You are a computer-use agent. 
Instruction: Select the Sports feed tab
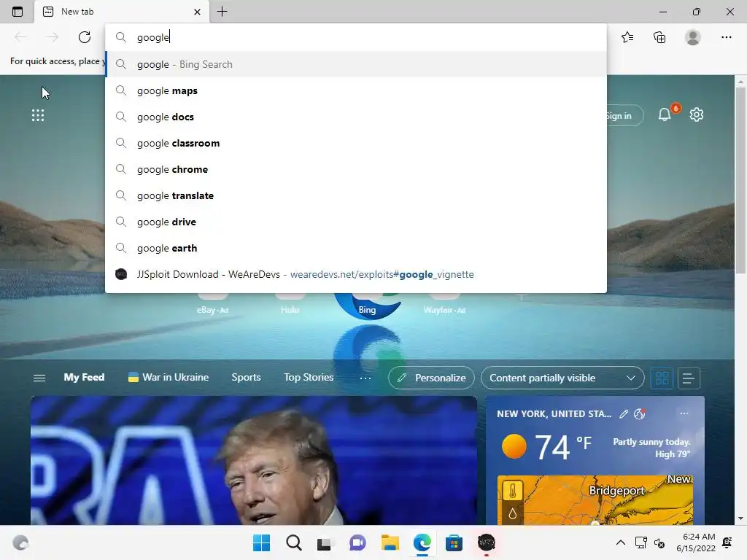(246, 377)
